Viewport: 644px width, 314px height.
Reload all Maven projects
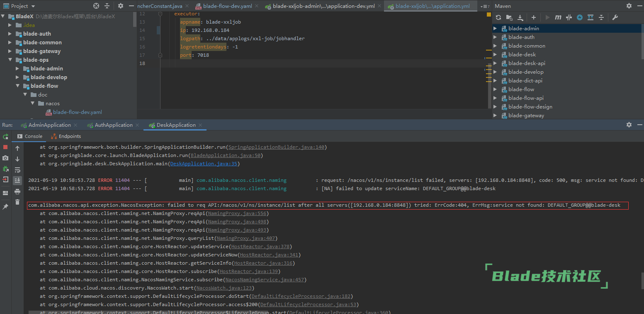coord(498,17)
